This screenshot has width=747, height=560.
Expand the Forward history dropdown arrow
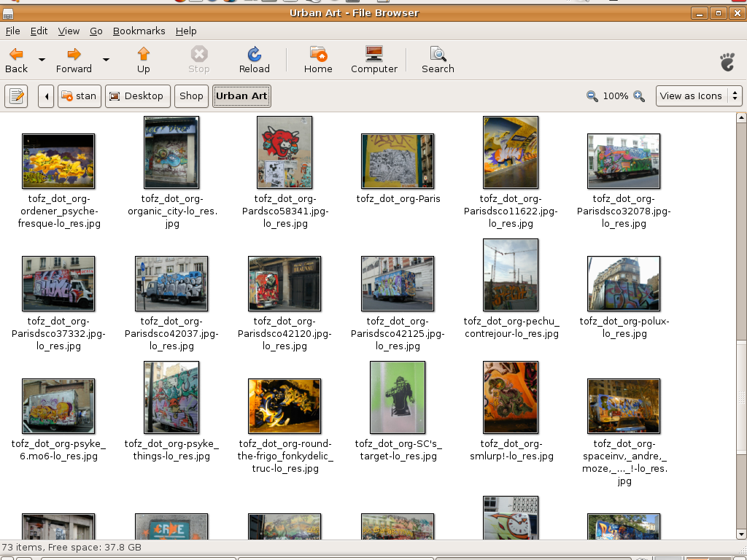pyautogui.click(x=106, y=60)
